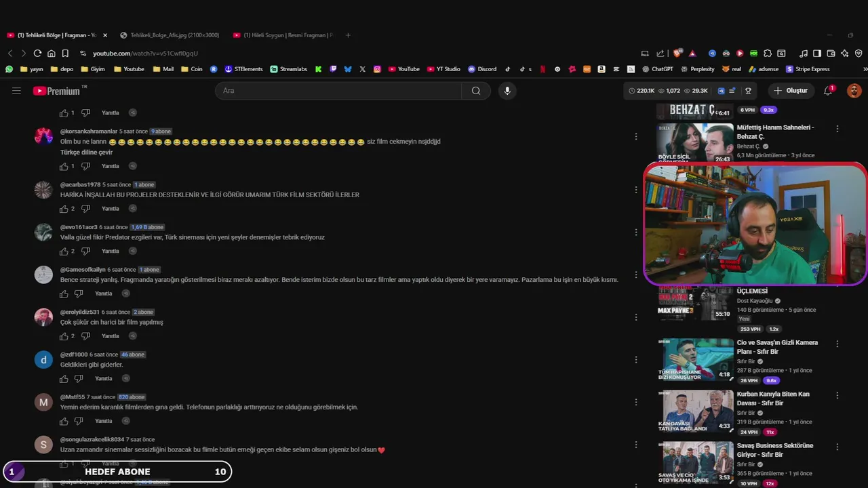Open the Brave wallet icon
Image resolution: width=868 pixels, height=488 pixels.
click(x=831, y=54)
